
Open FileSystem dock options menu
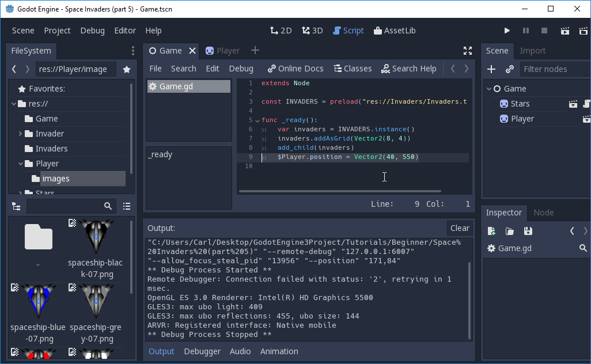coord(132,51)
